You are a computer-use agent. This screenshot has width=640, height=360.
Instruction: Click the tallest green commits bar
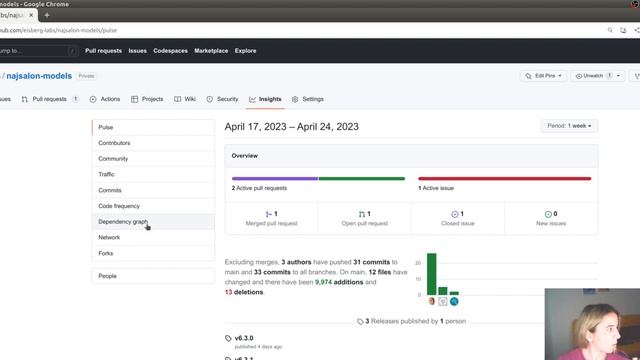[431, 274]
